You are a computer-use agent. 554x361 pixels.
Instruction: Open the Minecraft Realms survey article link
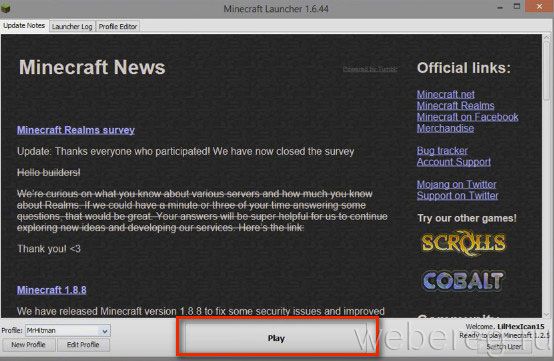(x=76, y=130)
